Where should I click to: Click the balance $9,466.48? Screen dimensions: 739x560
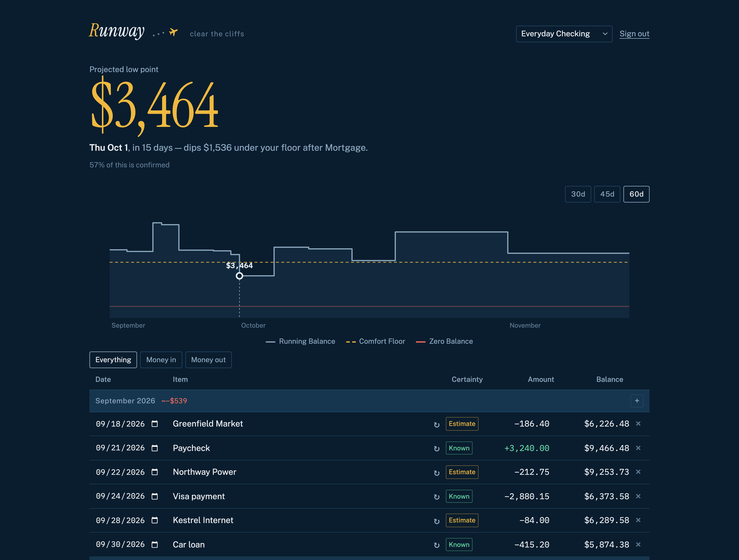(606, 448)
